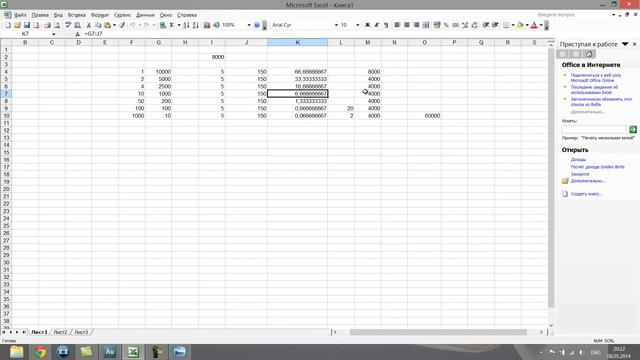Toggle Italic formatting

click(x=377, y=25)
